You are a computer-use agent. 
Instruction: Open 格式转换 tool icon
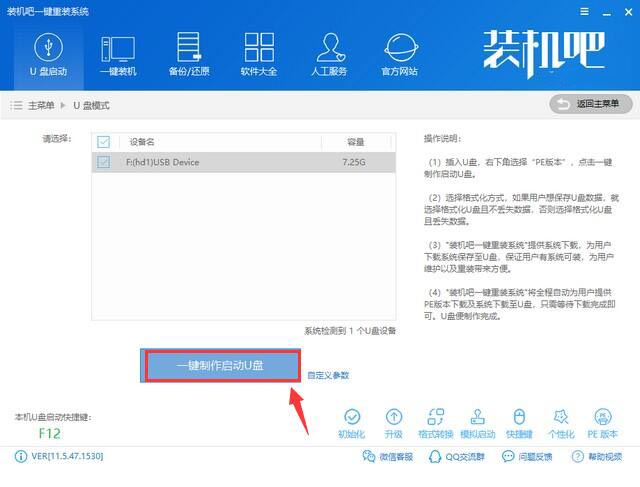tap(436, 424)
